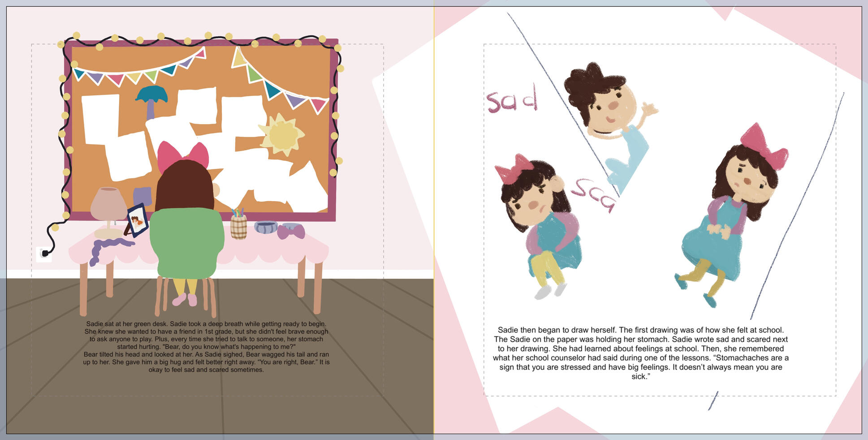
Task: Select the handwritten word "sad"
Action: click(x=512, y=101)
